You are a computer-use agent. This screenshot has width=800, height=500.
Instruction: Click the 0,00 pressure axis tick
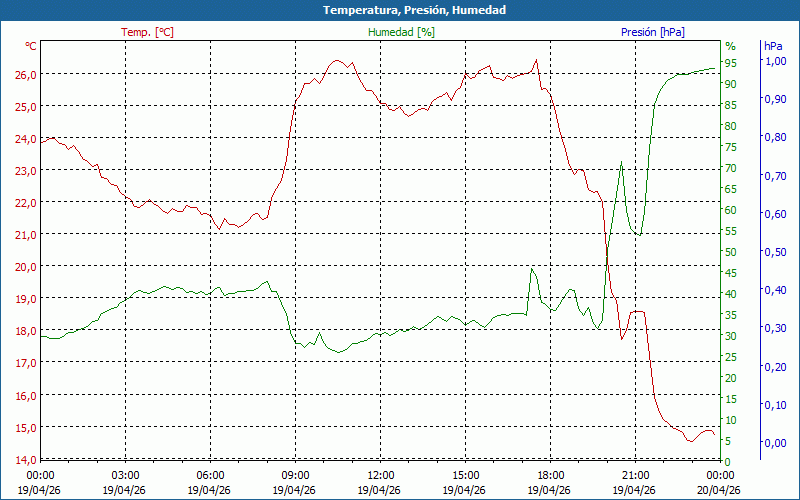(774, 443)
